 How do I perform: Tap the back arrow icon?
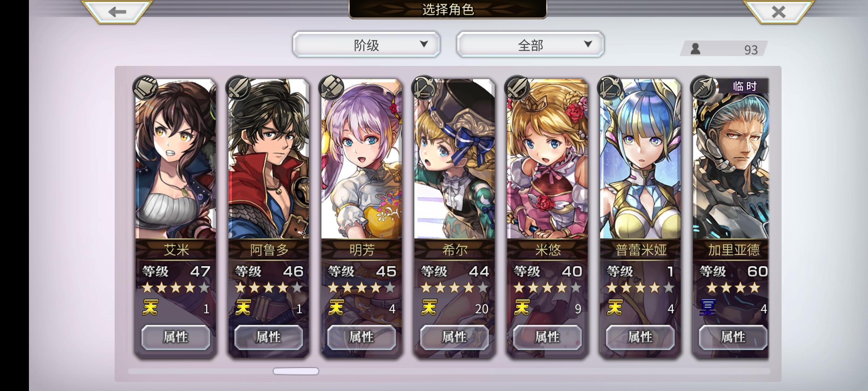click(x=117, y=12)
